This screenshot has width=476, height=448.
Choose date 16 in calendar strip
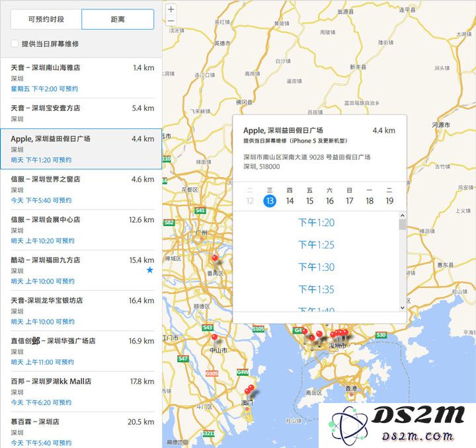pos(330,201)
